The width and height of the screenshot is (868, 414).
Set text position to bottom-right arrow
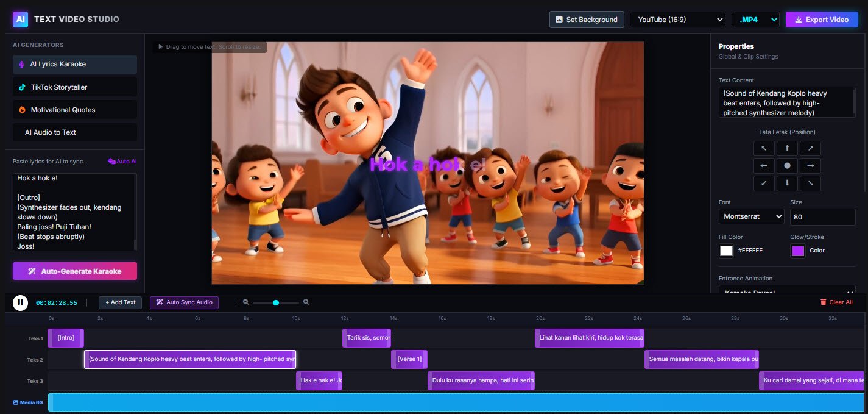(810, 183)
